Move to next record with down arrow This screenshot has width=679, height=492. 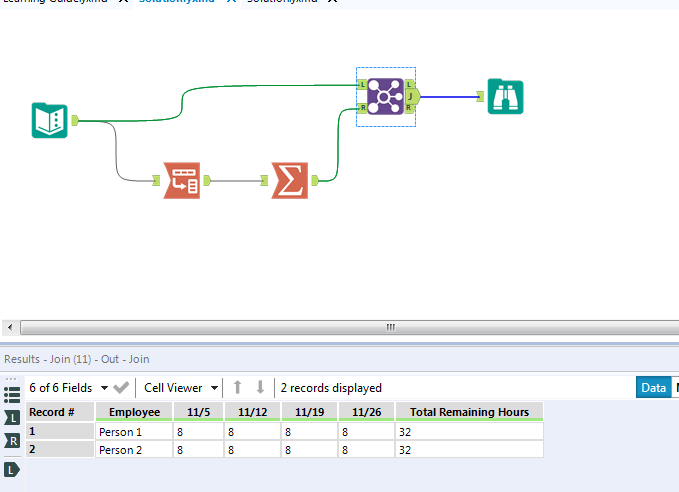coord(260,387)
